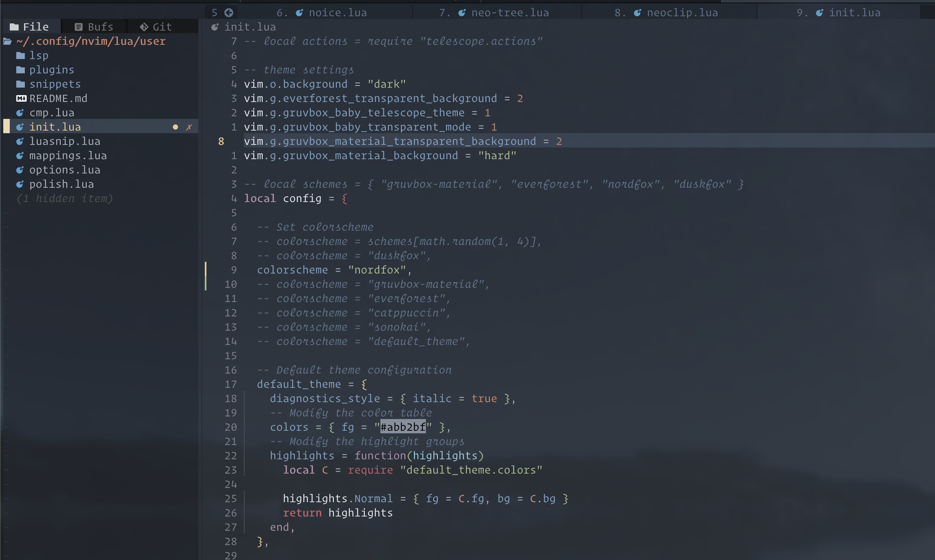Switch to buffer tab 7 neo-tree.lua
This screenshot has height=560, width=935.
pos(495,12)
